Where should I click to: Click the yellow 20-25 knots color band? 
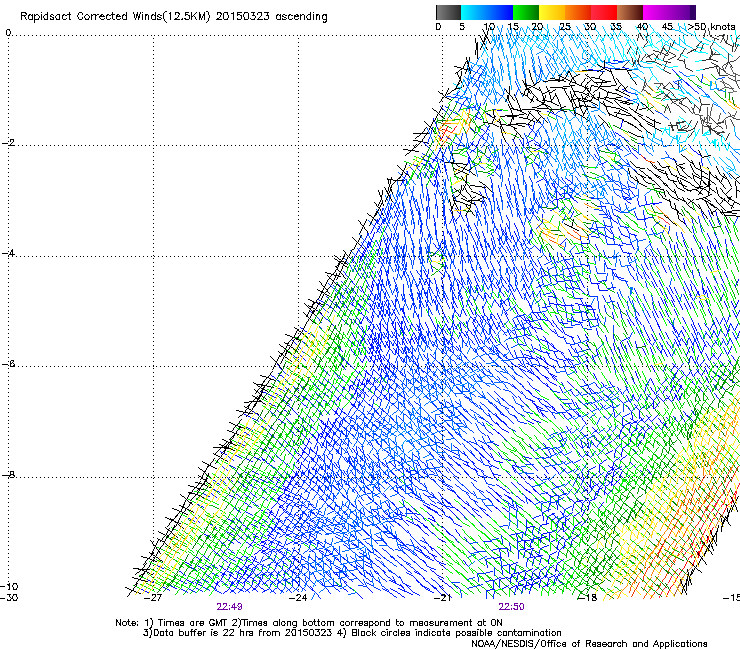tap(552, 12)
